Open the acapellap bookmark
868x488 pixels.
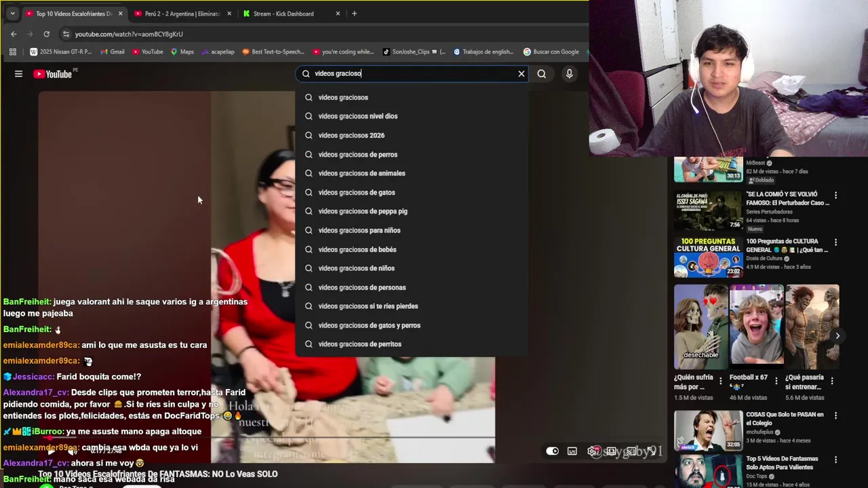click(218, 52)
